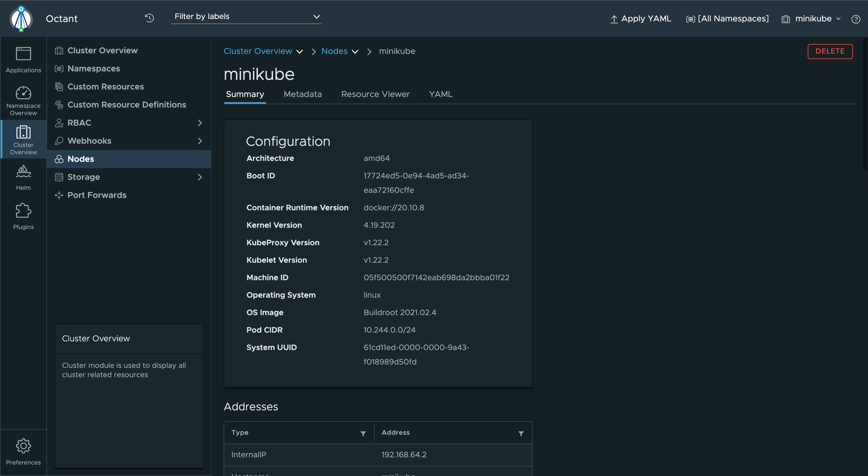
Task: Expand the Webhooks submenu chevron
Action: click(x=200, y=141)
